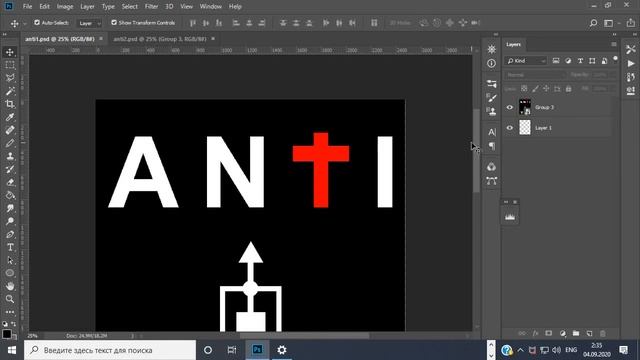
Task: Select the Eraser tool
Action: 10,182
